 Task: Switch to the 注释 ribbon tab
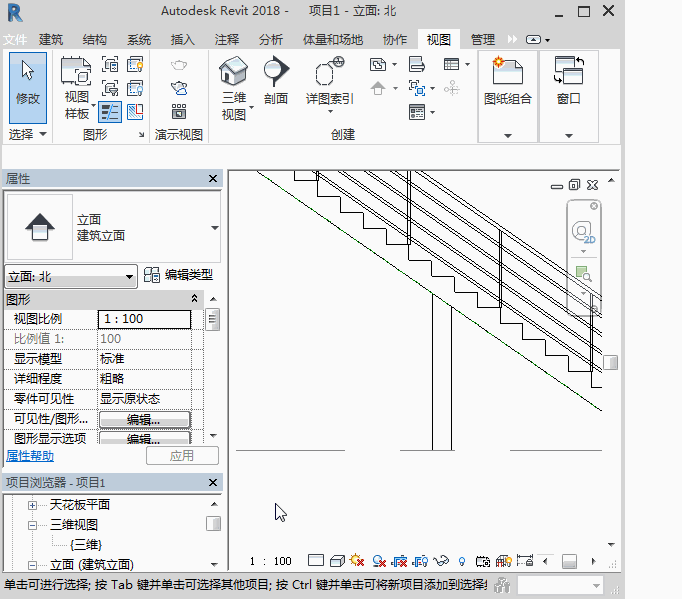(227, 40)
